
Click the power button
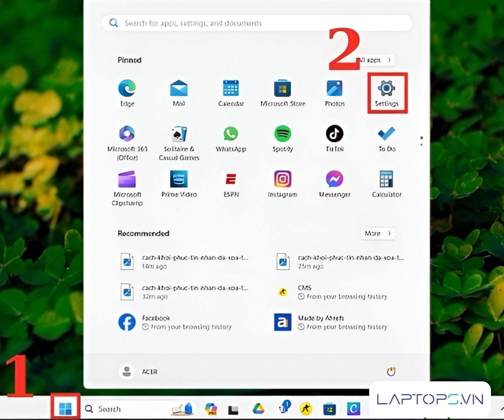(391, 371)
